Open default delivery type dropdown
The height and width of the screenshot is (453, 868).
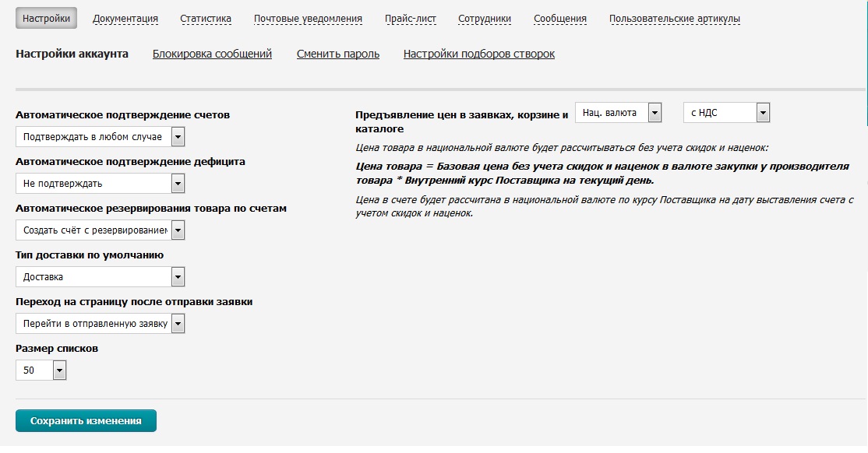[x=100, y=277]
